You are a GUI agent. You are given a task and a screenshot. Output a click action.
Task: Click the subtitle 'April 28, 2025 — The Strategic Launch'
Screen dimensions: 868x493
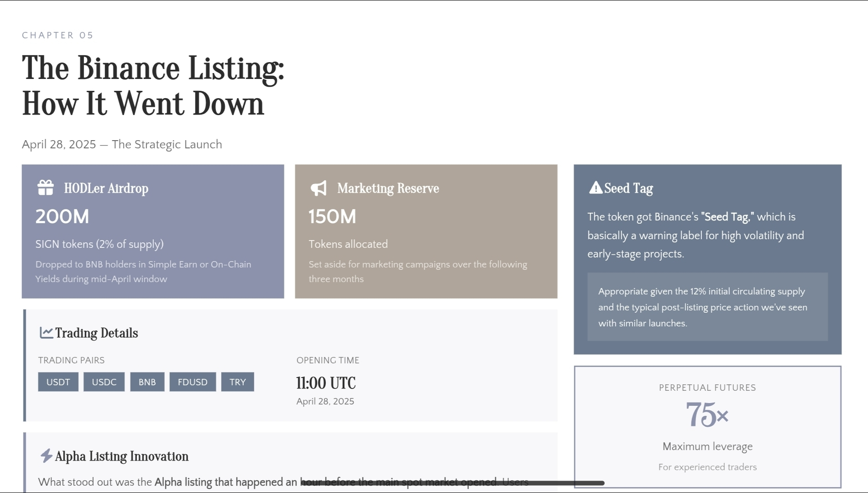(x=122, y=144)
